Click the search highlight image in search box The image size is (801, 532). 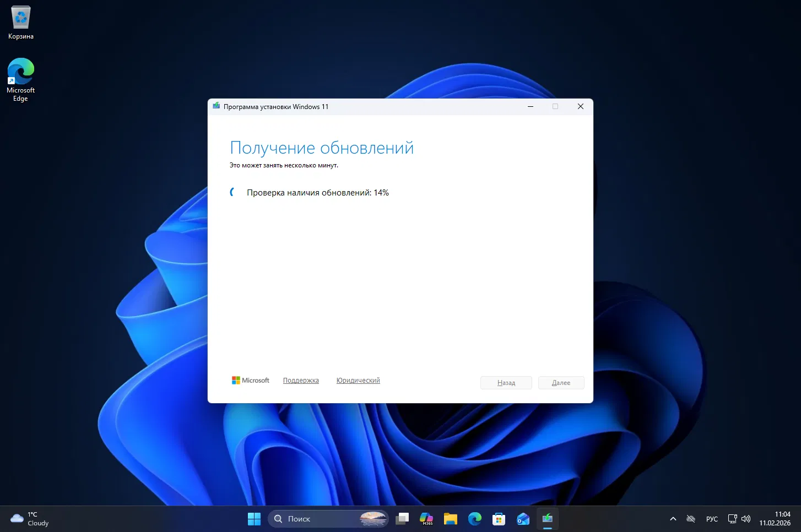point(373,519)
